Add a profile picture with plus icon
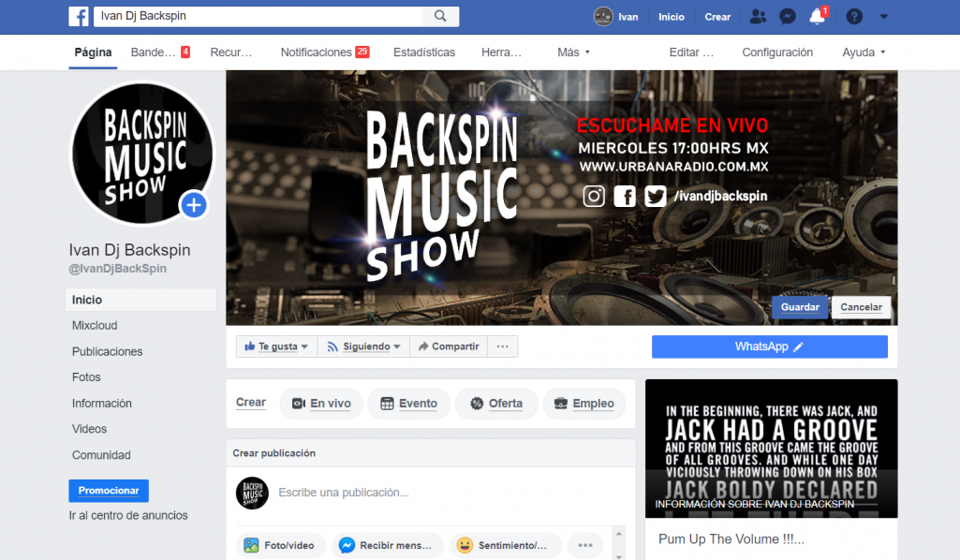 pyautogui.click(x=194, y=205)
